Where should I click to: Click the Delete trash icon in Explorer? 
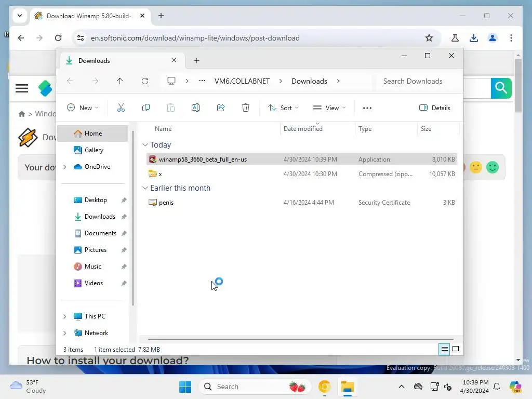click(246, 108)
